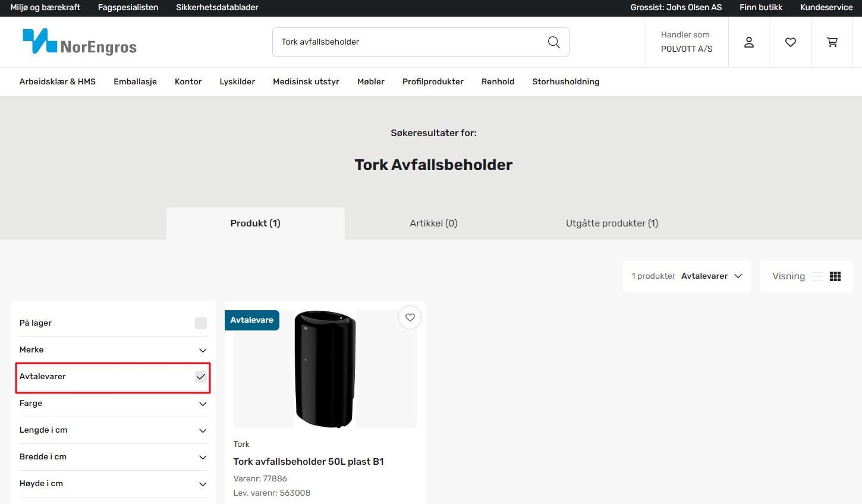Screen dimensions: 862x504
Task: Click the Lev. varenr: 563008 text
Action: pyautogui.click(x=272, y=493)
